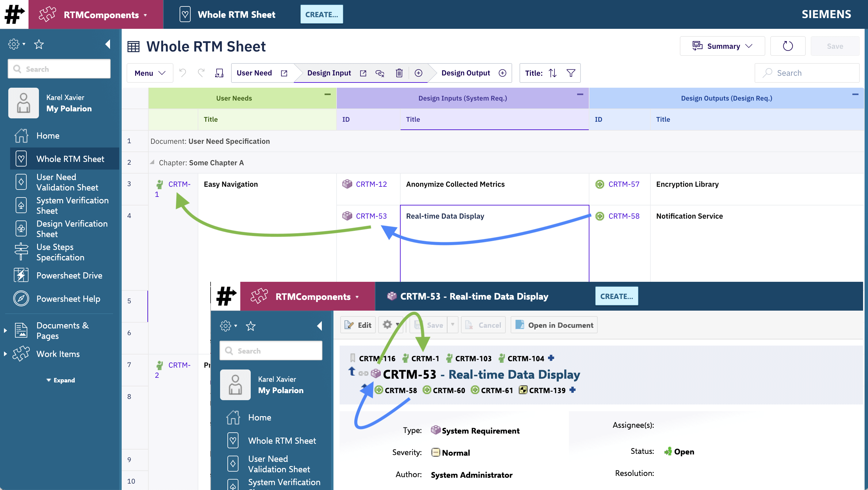Click the sheet Search field at top right
The image size is (868, 490).
[807, 73]
